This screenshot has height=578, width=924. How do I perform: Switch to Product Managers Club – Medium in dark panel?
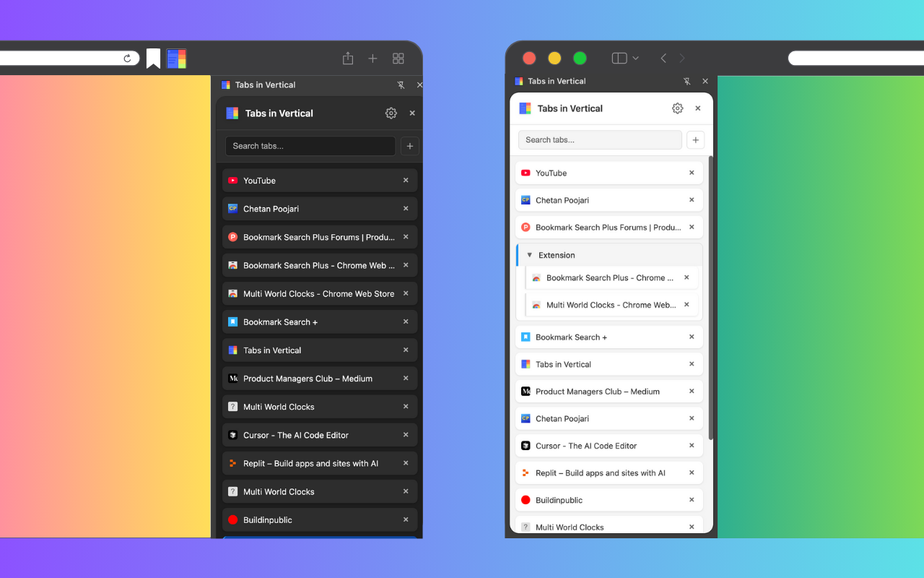[320, 379]
